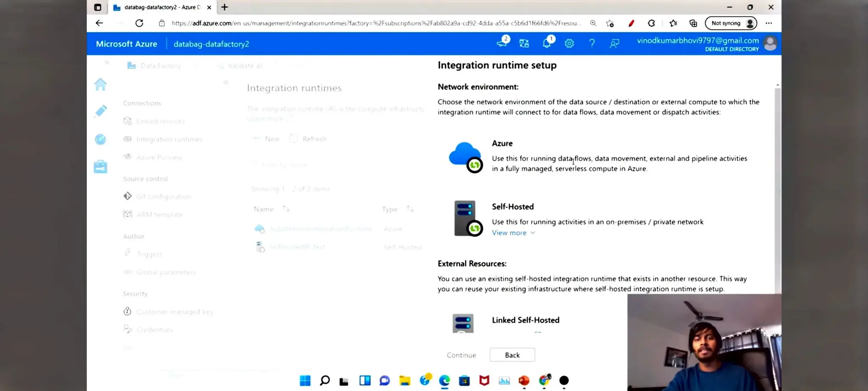Click the New integration runtime button

pyautogui.click(x=266, y=139)
